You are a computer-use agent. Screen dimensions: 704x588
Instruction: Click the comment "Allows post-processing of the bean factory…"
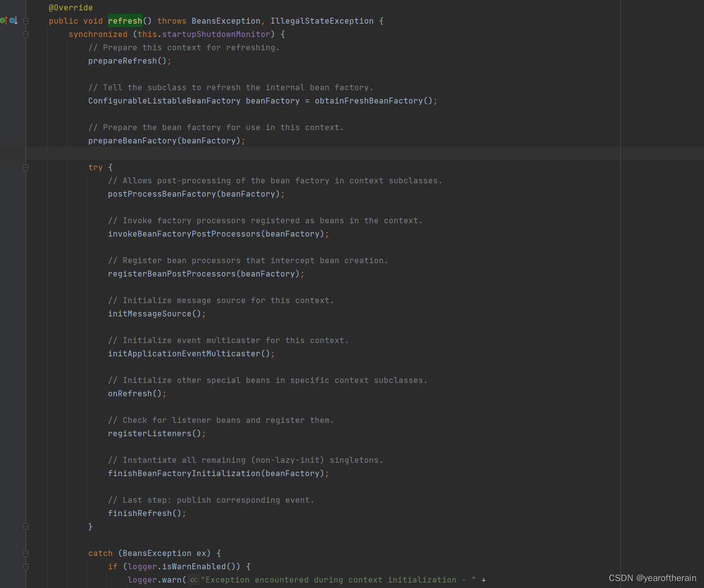pyautogui.click(x=275, y=181)
